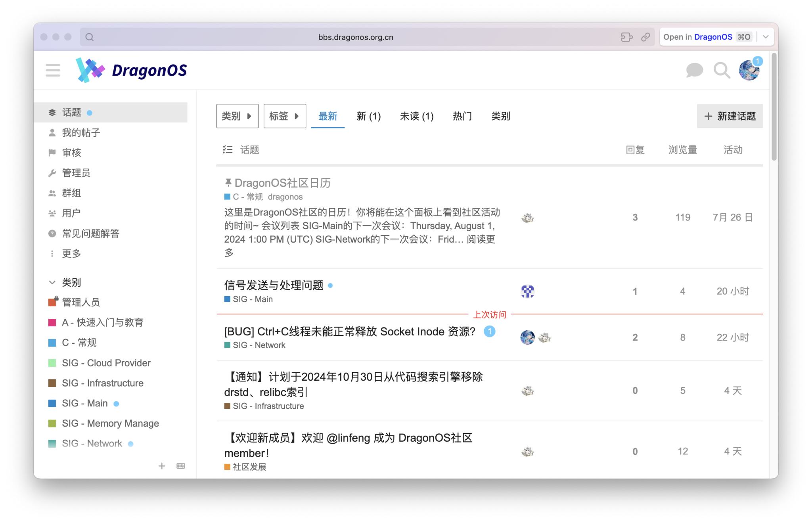This screenshot has height=523, width=812.
Task: Click the add category plus icon in sidebar
Action: (x=162, y=466)
